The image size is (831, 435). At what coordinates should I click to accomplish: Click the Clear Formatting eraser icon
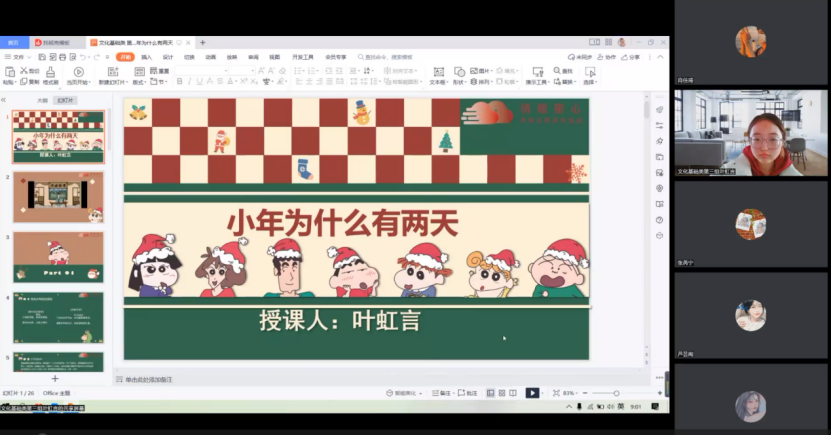click(x=282, y=70)
